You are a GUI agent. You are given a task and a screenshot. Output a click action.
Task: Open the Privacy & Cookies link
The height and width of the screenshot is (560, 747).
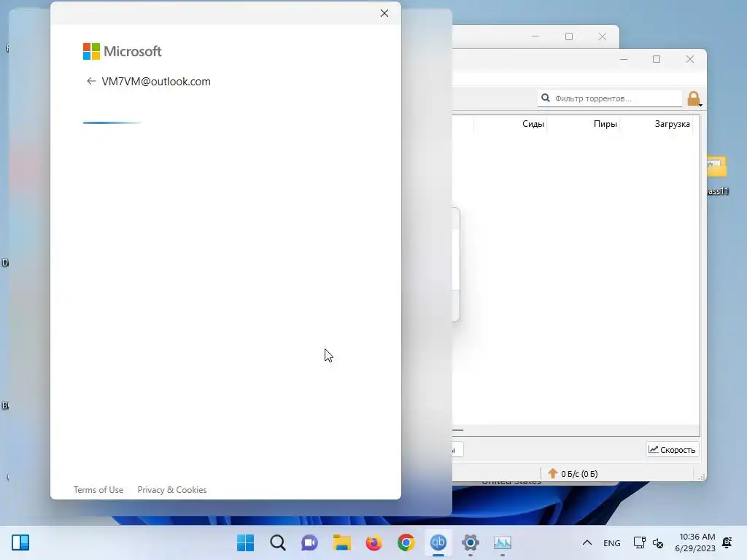pos(172,490)
